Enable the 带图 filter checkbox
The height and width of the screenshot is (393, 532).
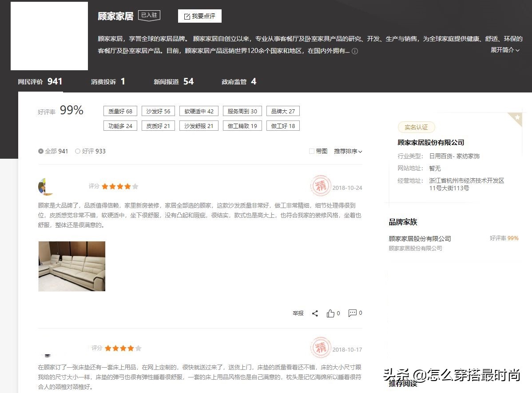coord(312,151)
